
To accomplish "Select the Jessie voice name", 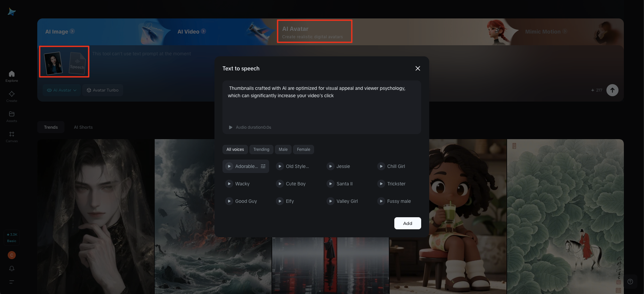I will click(x=343, y=166).
